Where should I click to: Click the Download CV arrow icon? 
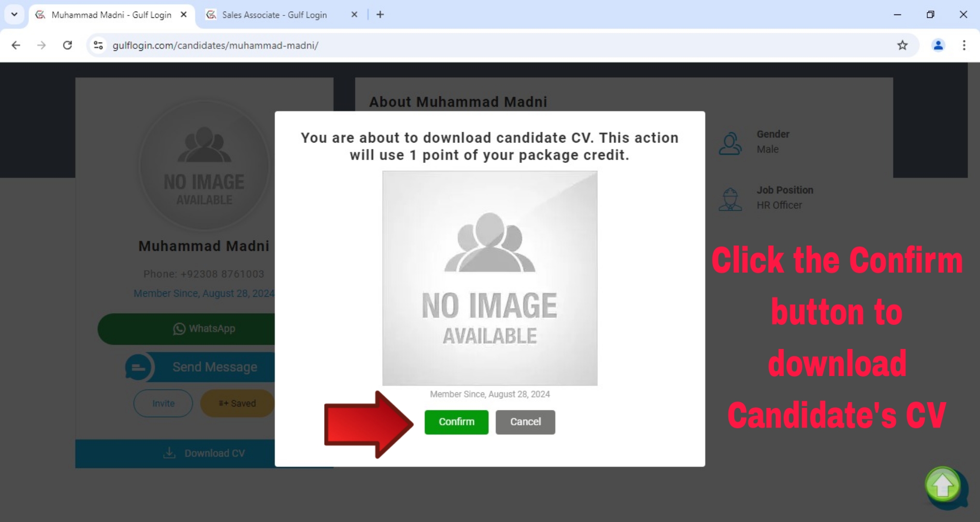169,453
